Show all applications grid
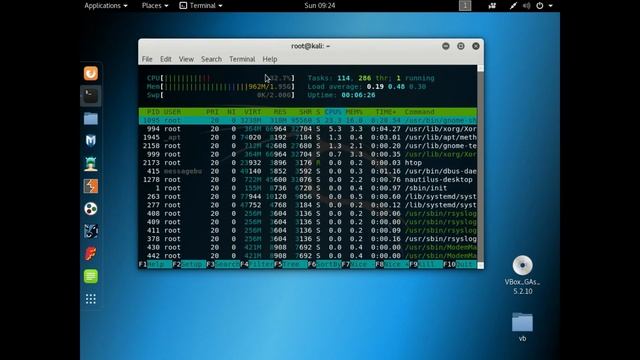 [91, 299]
